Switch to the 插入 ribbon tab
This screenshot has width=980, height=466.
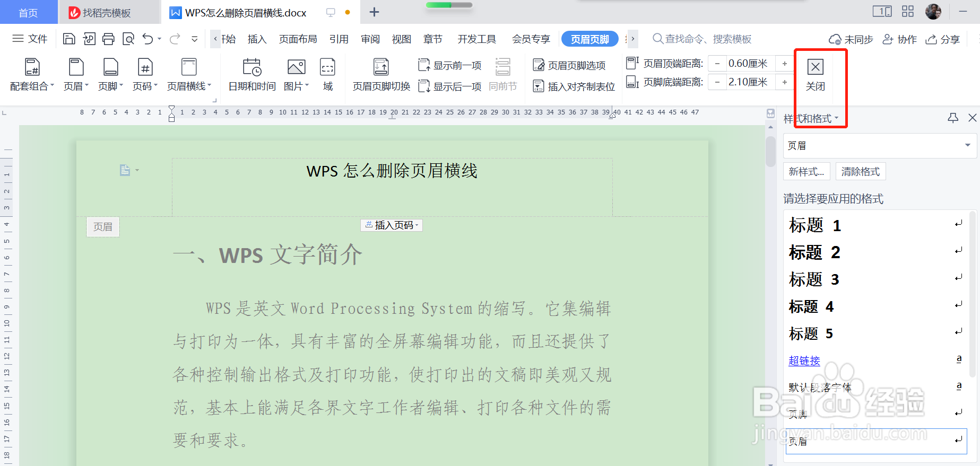(257, 39)
